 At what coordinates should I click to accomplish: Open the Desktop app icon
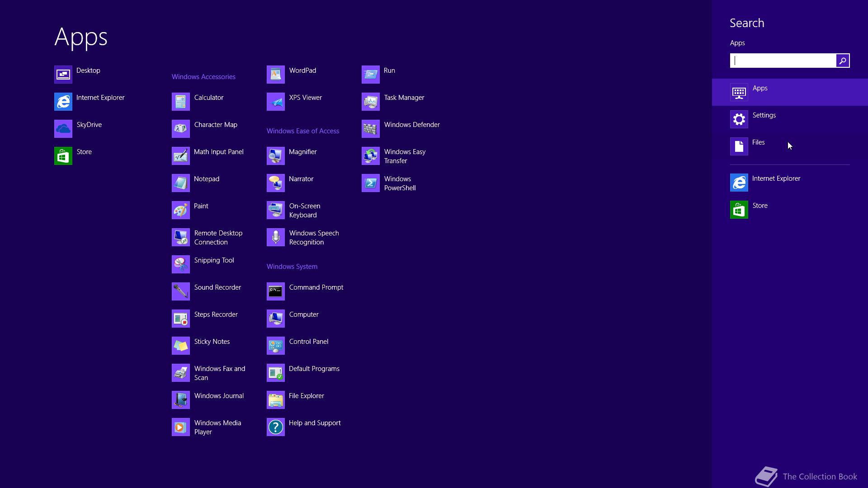click(x=63, y=75)
